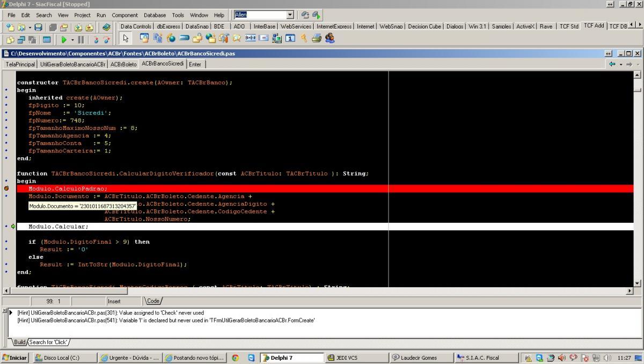Click the help book icon
Viewport: 644px width, 364px height.
tap(106, 27)
